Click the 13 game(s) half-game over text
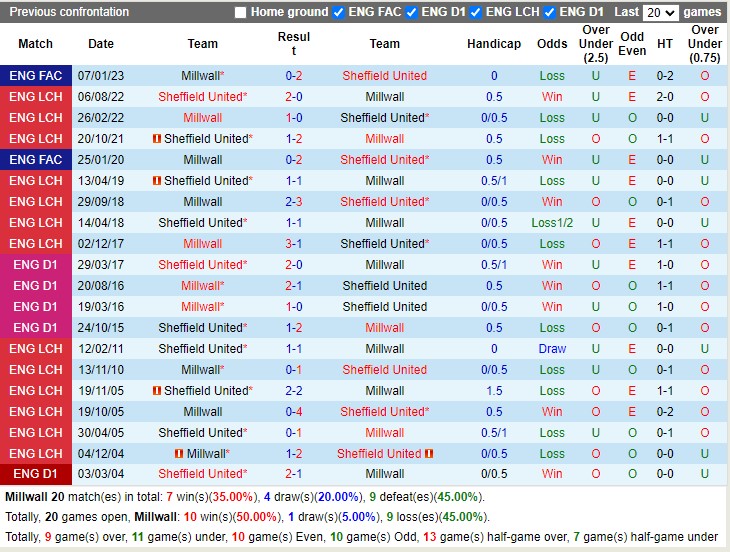 [x=496, y=537]
